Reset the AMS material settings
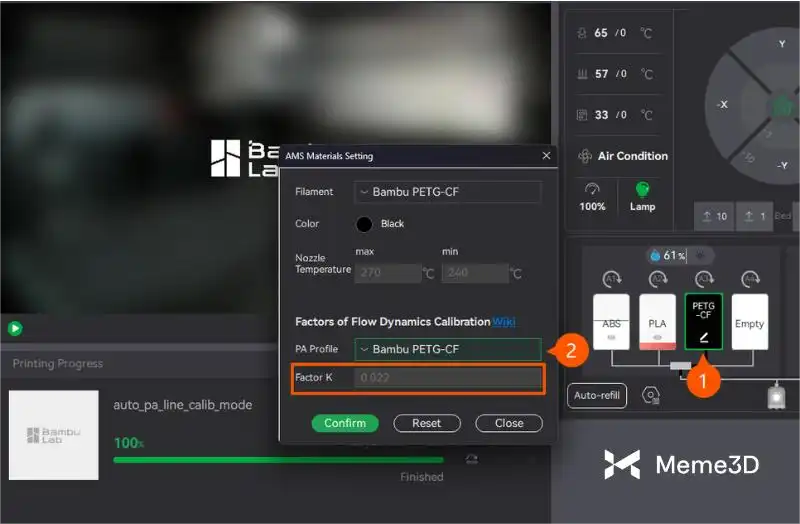The height and width of the screenshot is (524, 800). [x=426, y=423]
